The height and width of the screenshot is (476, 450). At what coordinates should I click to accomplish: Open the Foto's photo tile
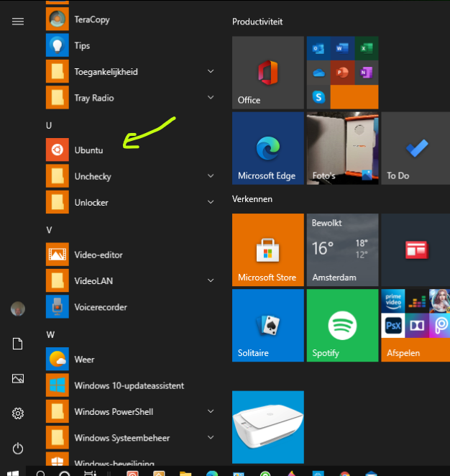coord(342,147)
